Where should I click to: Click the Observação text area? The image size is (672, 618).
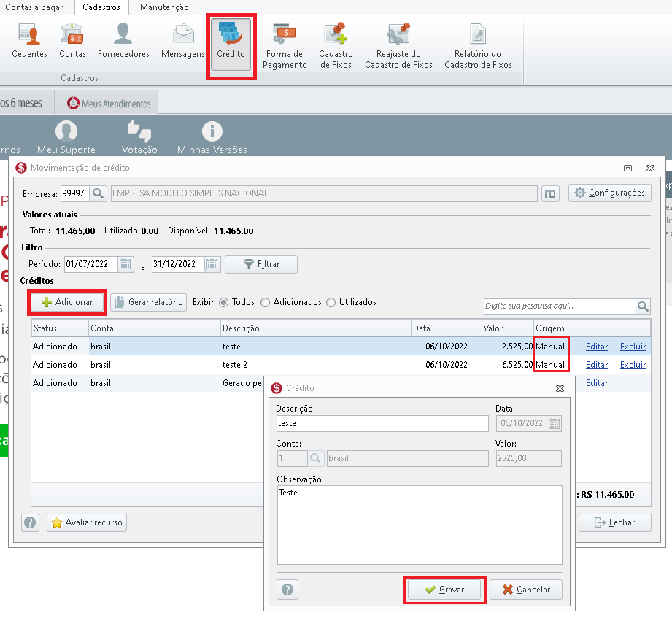[x=420, y=525]
